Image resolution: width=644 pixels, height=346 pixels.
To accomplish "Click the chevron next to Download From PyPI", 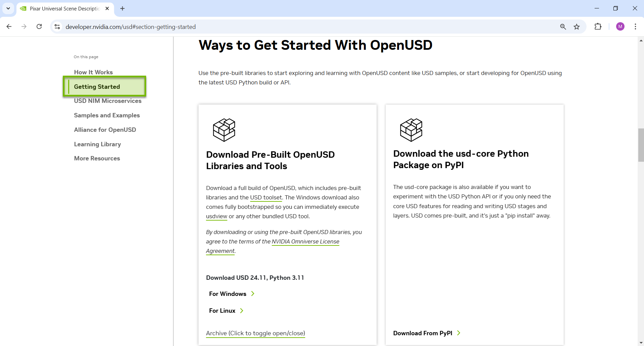I will pos(459,333).
